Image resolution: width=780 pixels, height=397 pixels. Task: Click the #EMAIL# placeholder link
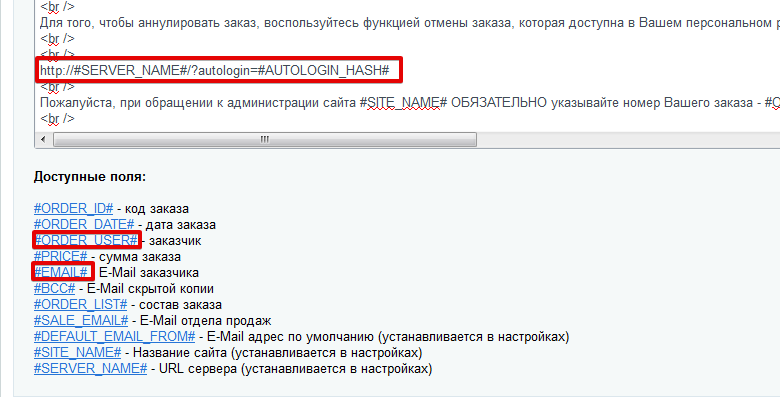(x=61, y=273)
